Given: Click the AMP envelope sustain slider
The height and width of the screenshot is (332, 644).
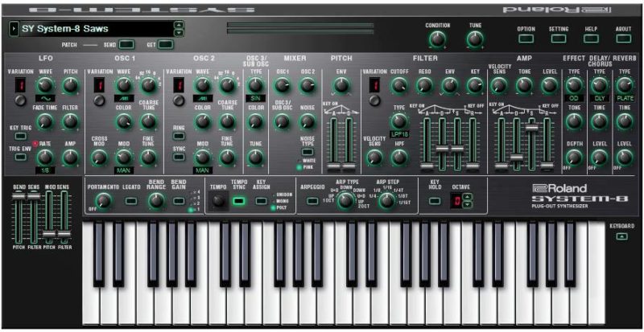Looking at the screenshot, I should [532, 128].
